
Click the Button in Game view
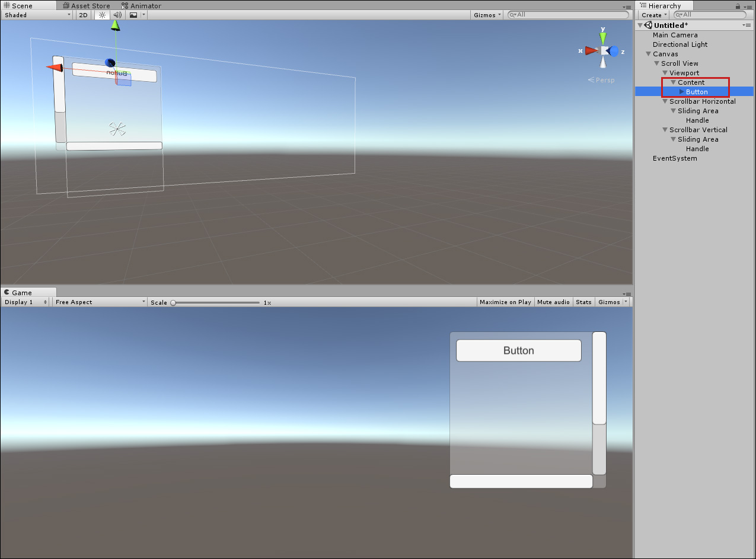[x=519, y=350]
